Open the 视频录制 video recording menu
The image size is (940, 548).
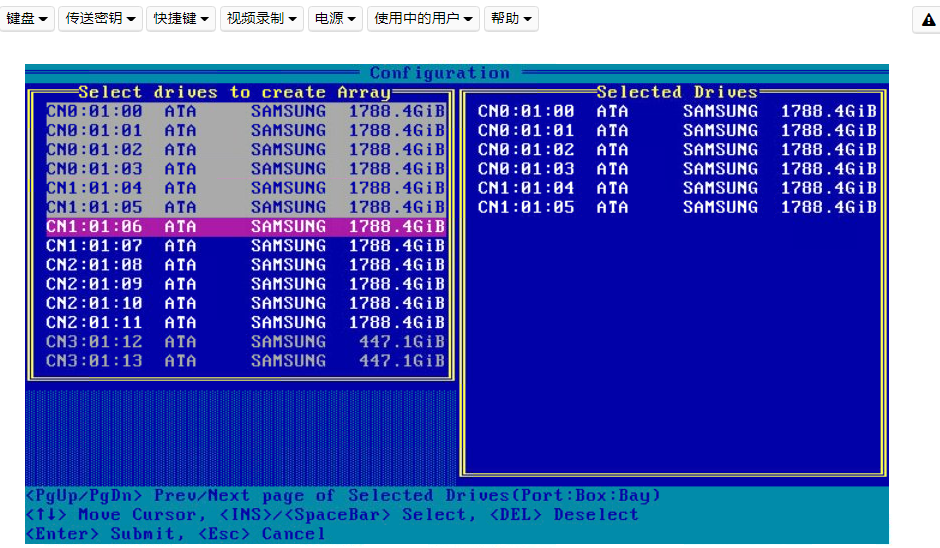coord(261,19)
